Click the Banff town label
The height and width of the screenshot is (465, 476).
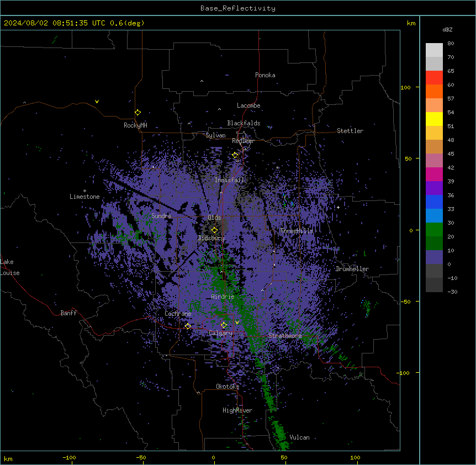tap(68, 313)
